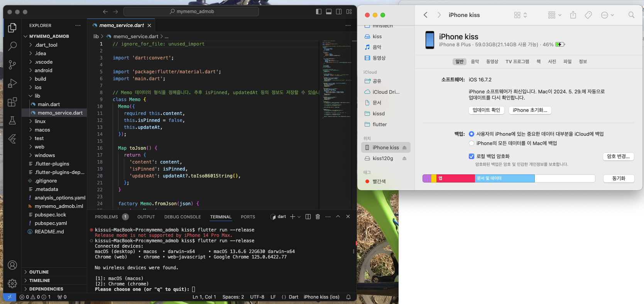Split the terminal panel
Screen dimensions: 644x304
point(308,217)
